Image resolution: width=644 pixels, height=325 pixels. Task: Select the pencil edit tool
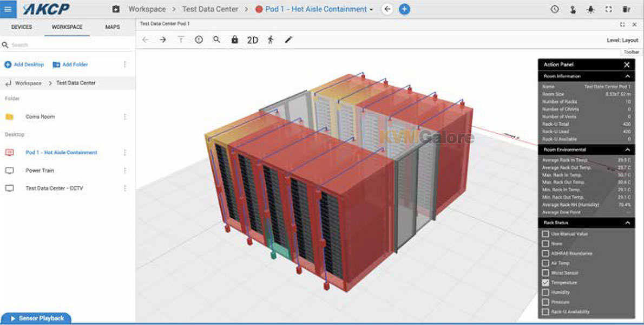tap(288, 40)
